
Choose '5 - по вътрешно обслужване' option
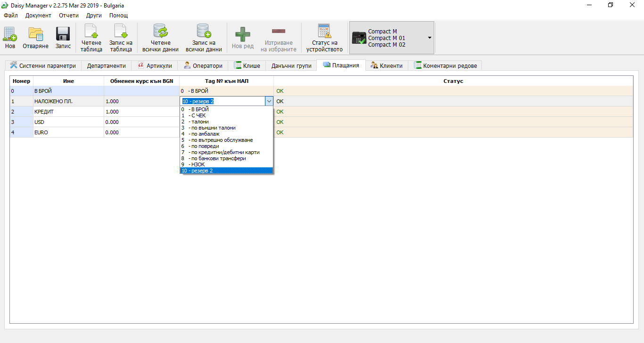click(x=226, y=140)
